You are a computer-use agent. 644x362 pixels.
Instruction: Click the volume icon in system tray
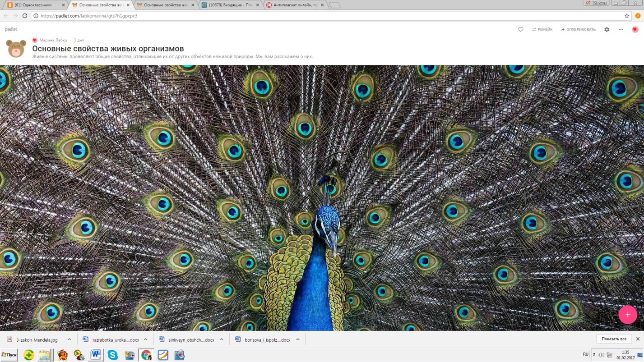coord(601,355)
